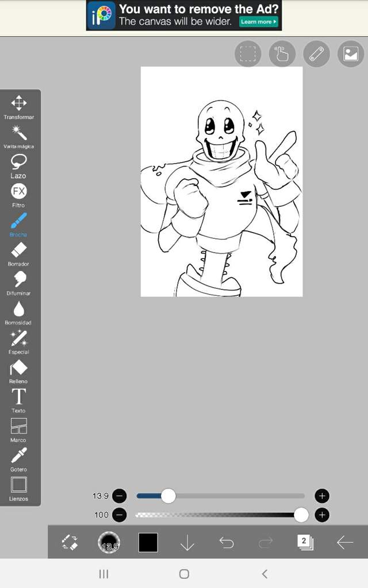Pick the Gotero eyedropper tool
The image size is (368, 588).
pos(19,459)
